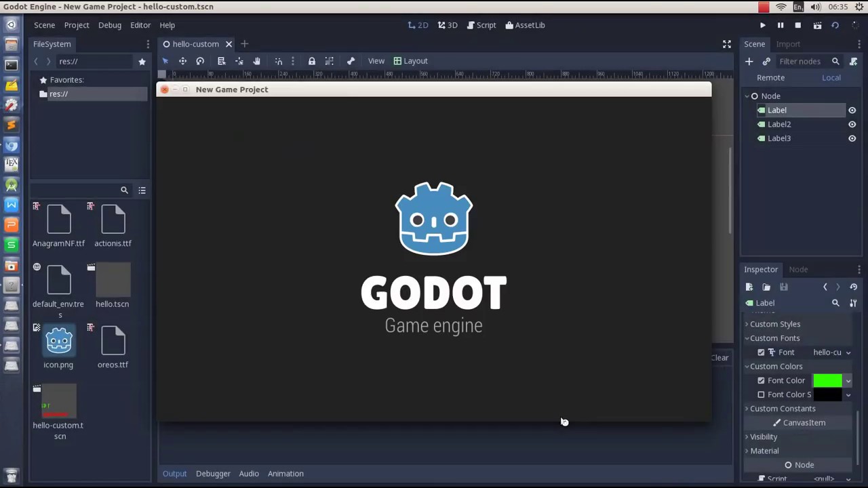Switch scene tree to Remote
The height and width of the screenshot is (488, 868).
770,78
